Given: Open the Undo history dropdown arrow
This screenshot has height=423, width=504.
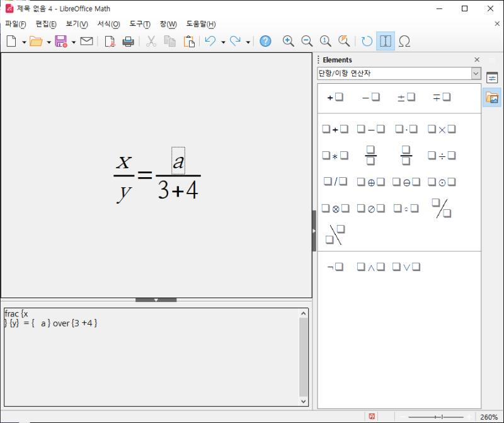Looking at the screenshot, I should tap(222, 42).
